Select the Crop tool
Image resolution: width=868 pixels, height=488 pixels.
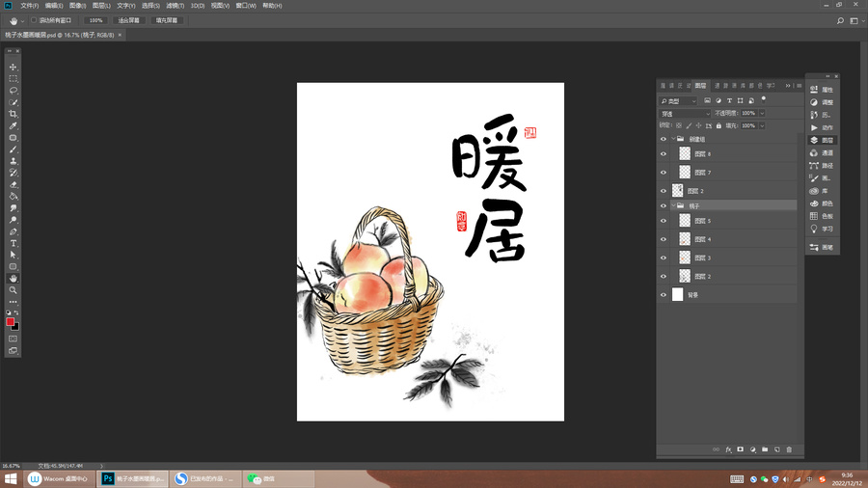click(13, 114)
